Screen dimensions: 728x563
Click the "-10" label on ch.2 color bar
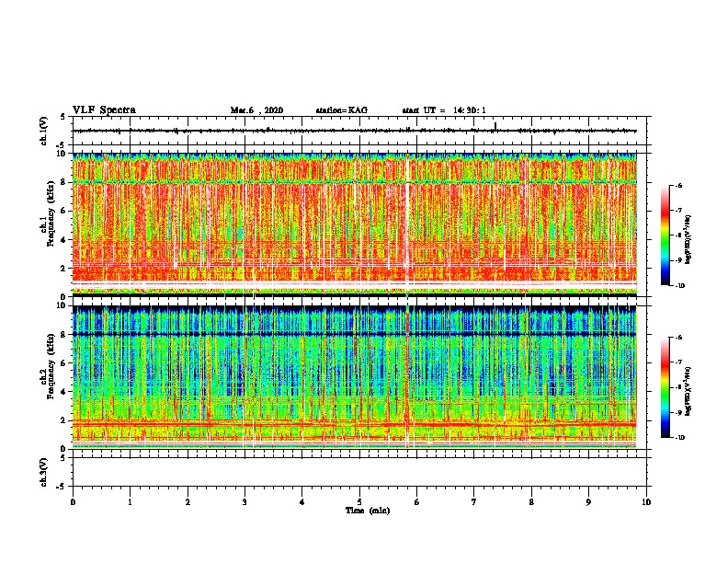tap(680, 437)
